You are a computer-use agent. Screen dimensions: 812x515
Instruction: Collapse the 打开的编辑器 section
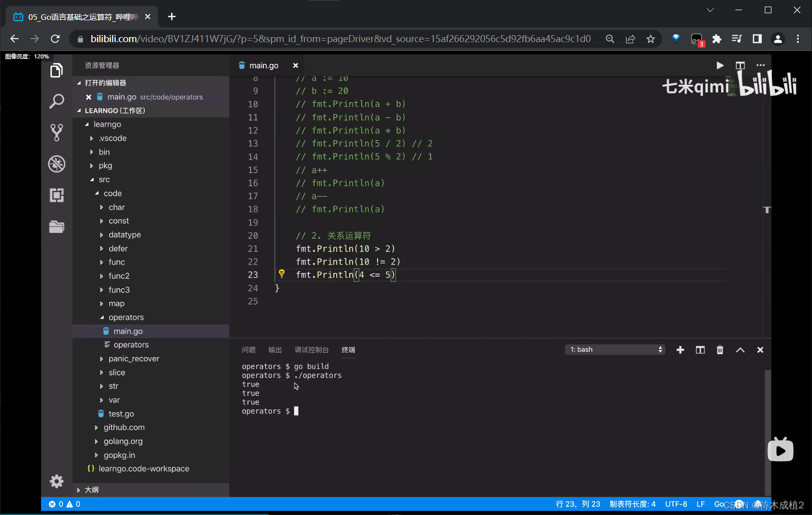151,83
